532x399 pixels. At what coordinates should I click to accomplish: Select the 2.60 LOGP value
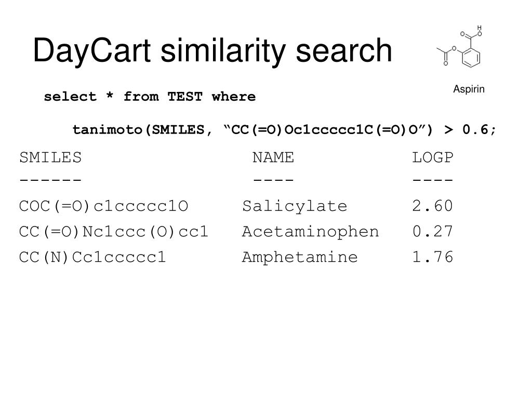coord(433,206)
